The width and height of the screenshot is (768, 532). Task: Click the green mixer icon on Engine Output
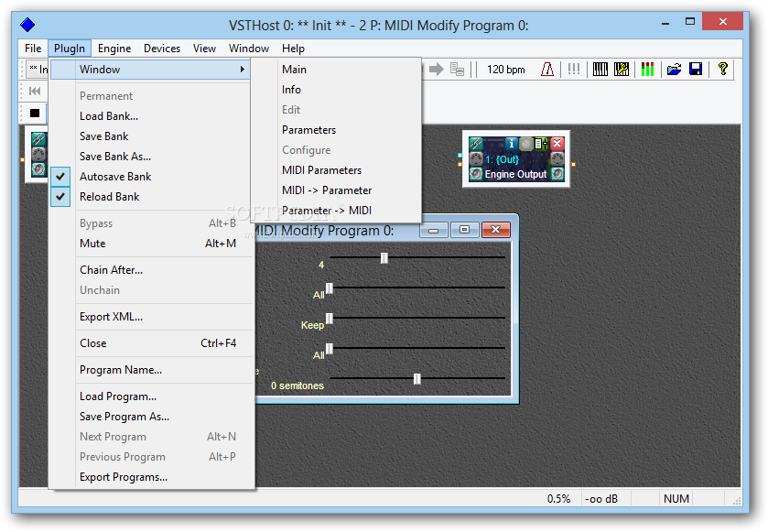coord(541,144)
